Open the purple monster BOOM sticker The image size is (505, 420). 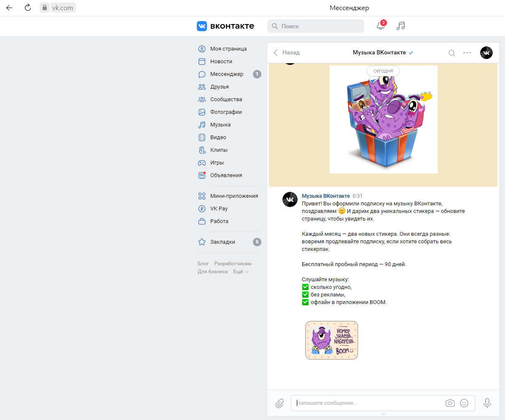tap(331, 340)
